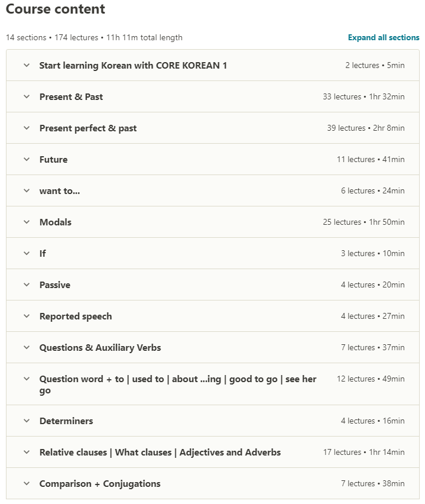Open Start learning Korean with CORE KOREAN 1
This screenshot has height=504, width=425.
pos(133,66)
